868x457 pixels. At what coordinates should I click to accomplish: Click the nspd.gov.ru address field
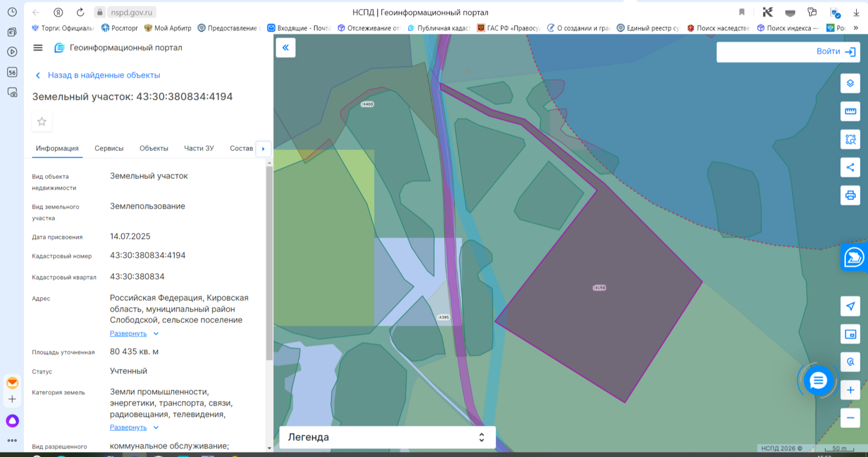[x=131, y=12]
